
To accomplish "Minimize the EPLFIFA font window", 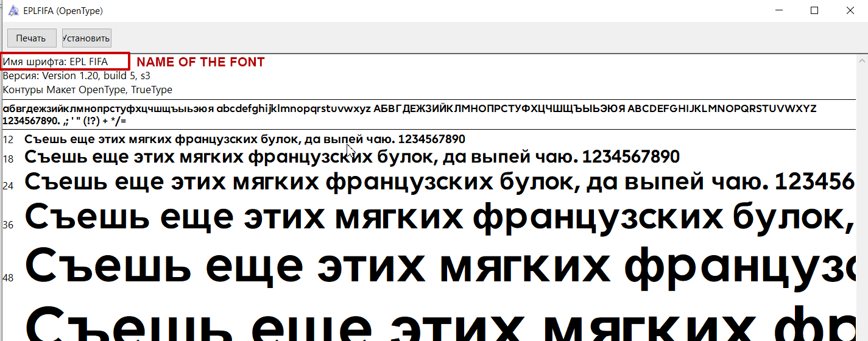I will [780, 10].
